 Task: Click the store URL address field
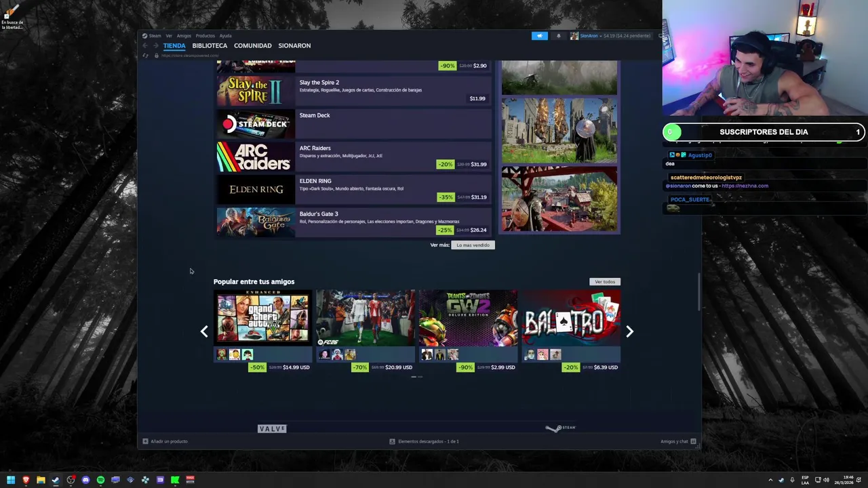[190, 56]
